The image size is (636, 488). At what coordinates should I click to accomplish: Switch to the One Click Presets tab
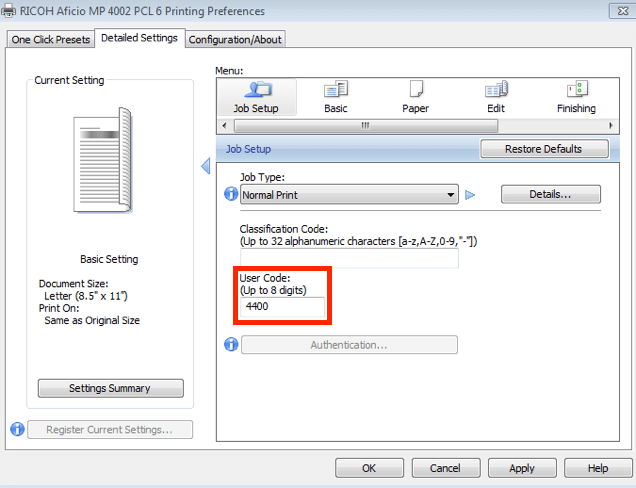click(50, 39)
